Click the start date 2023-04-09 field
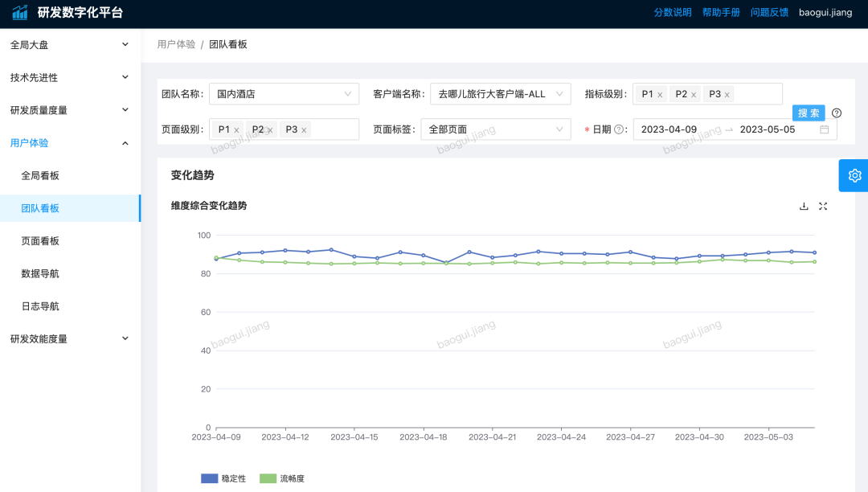This screenshot has width=868, height=492. pos(669,129)
